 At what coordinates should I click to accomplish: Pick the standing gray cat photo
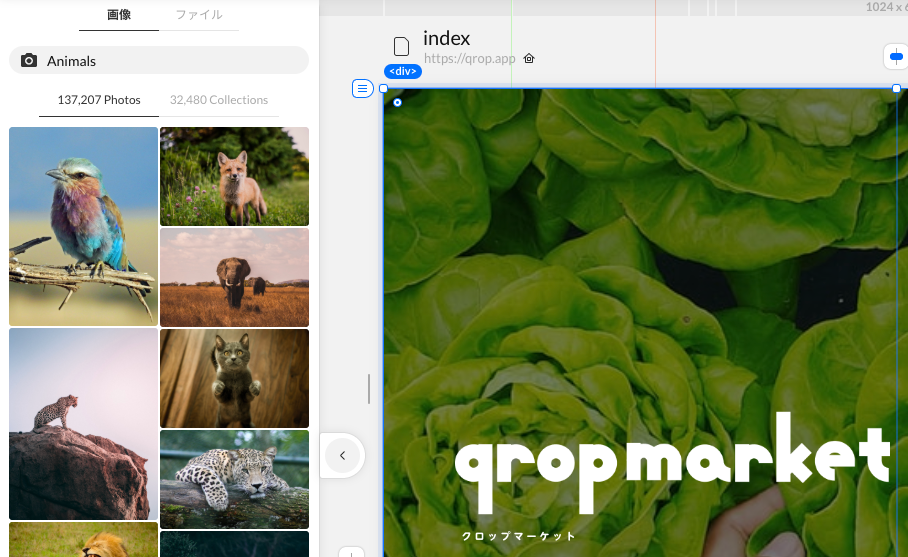coord(235,378)
